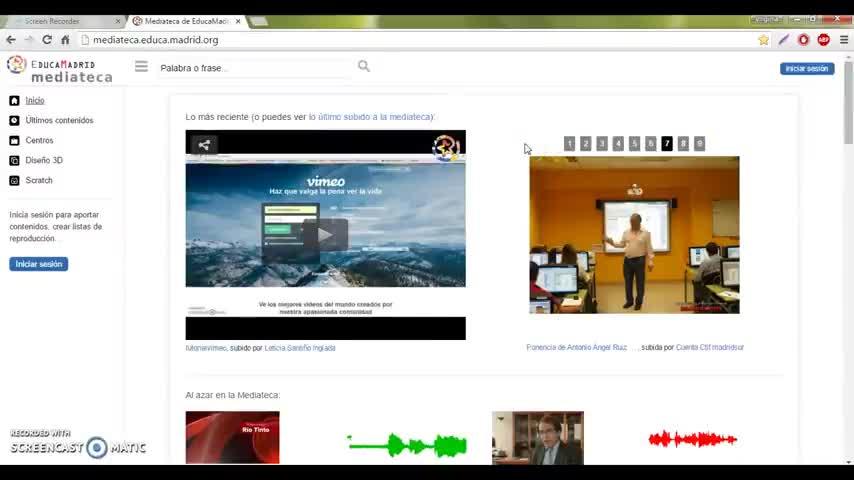Open the Chrome menu hamburger icon
Image resolution: width=854 pixels, height=480 pixels.
click(844, 40)
